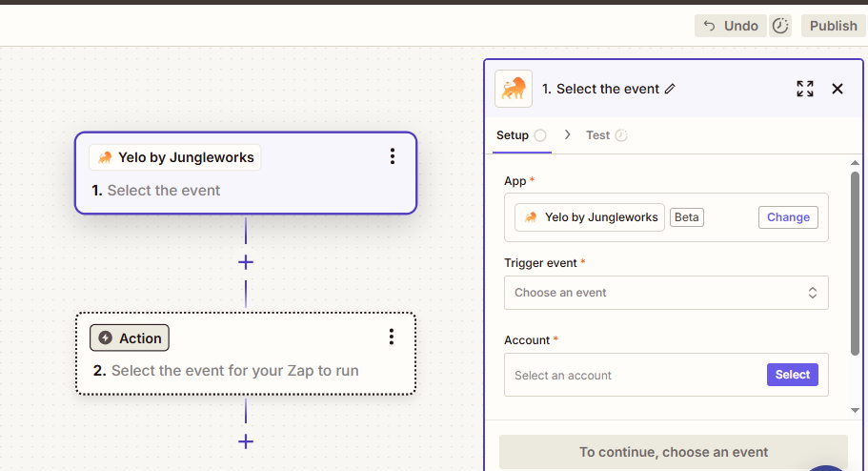The image size is (868, 471).
Task: Click the 'Trigger event' field label
Action: point(540,263)
